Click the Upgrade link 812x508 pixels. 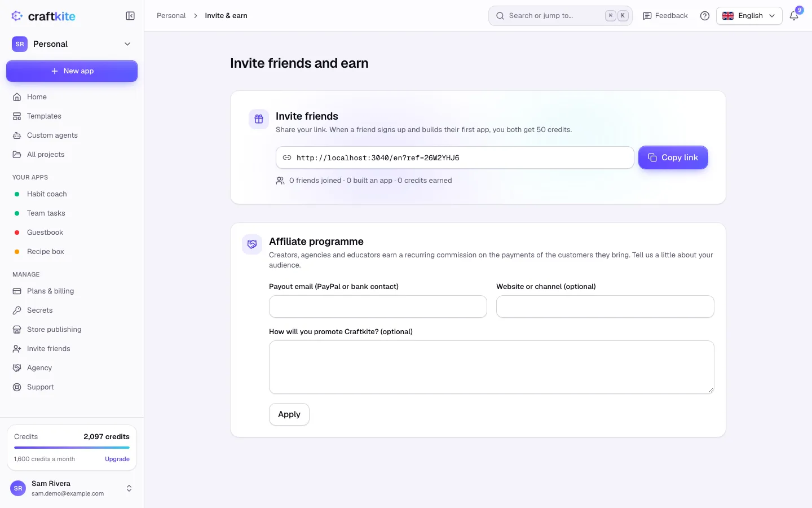(117, 459)
